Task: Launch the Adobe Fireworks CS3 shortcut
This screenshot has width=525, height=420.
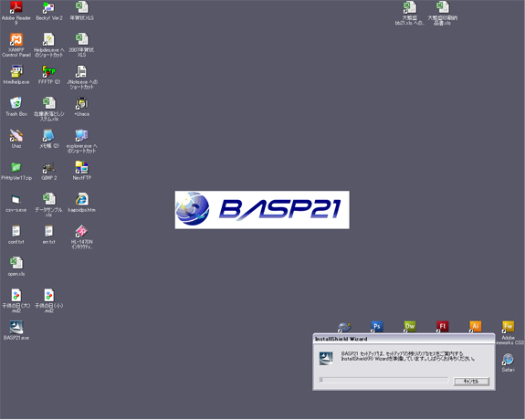Action: click(x=508, y=327)
